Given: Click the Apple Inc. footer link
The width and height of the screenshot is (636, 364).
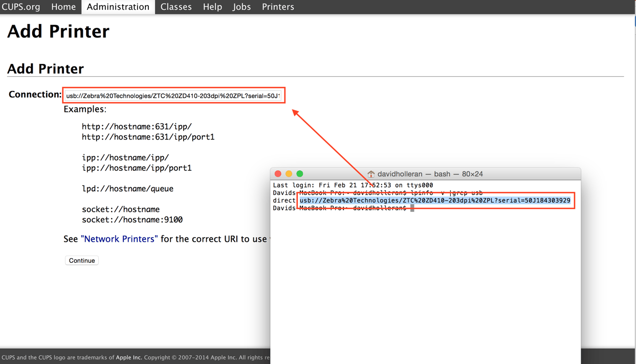Looking at the screenshot, I should (x=129, y=357).
